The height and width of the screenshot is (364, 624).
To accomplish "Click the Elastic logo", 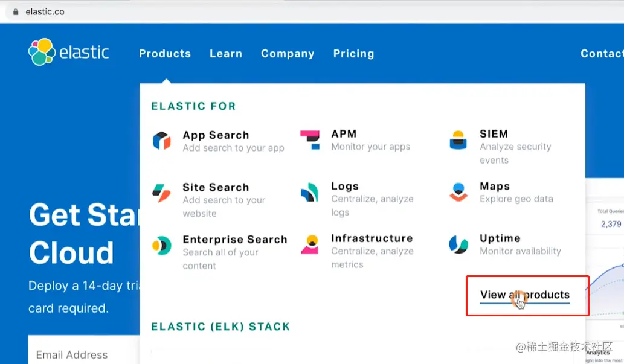I will [x=68, y=52].
